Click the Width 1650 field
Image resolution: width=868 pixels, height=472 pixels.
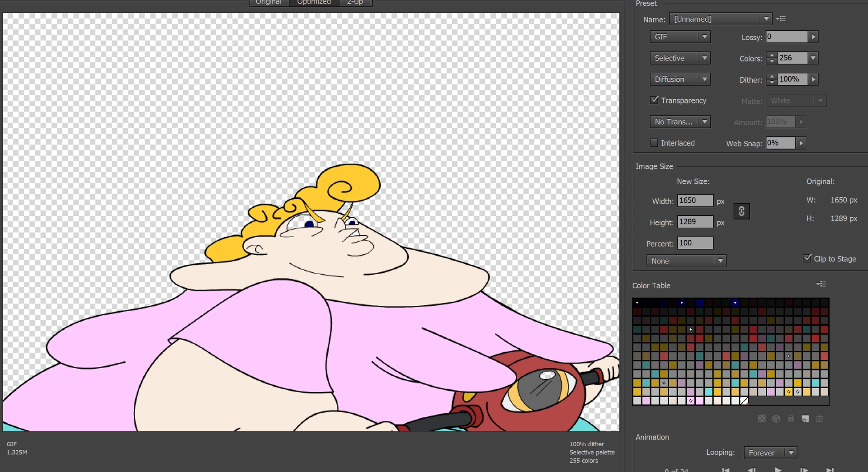(695, 201)
